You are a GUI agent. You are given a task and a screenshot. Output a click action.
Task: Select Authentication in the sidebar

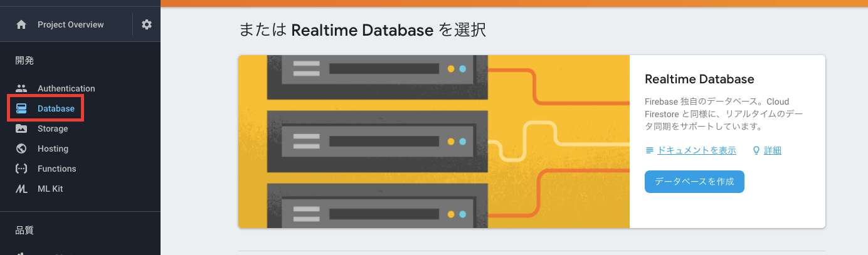(66, 88)
